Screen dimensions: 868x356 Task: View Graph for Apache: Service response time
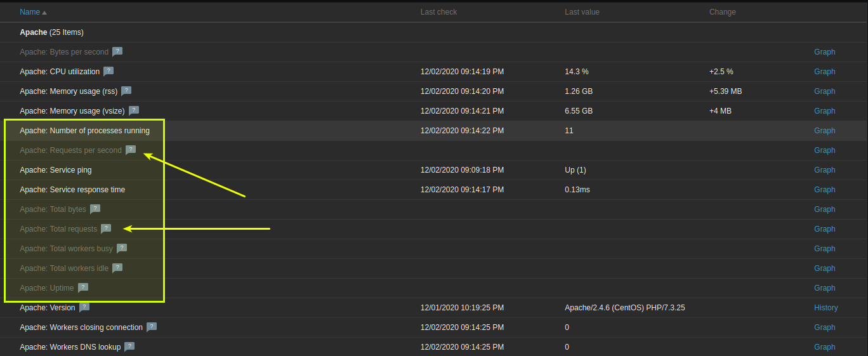pyautogui.click(x=824, y=190)
